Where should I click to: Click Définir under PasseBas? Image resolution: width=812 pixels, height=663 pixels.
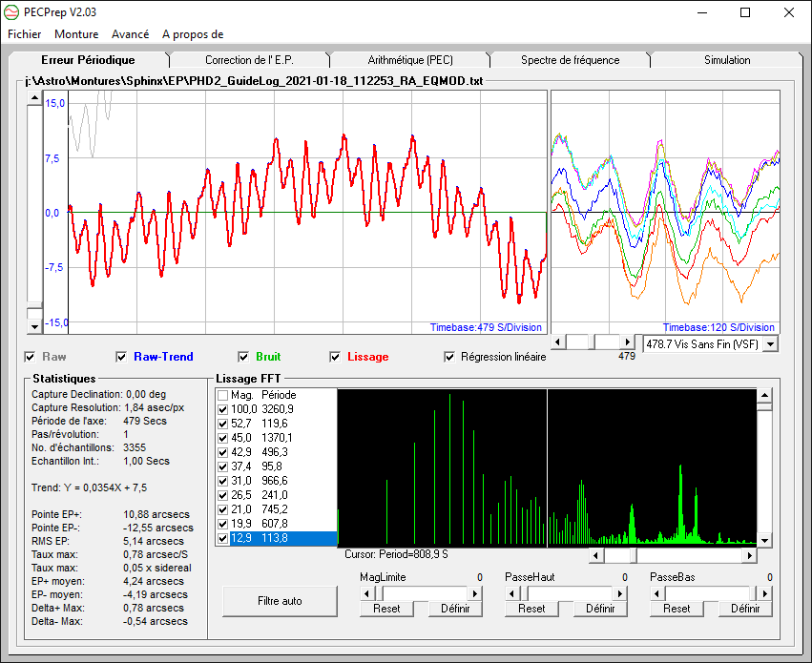point(745,609)
